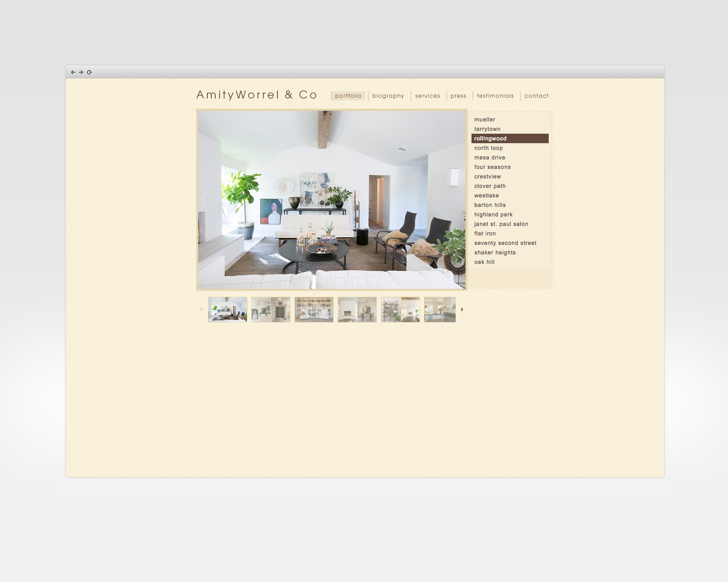Select the biography tab

(x=388, y=96)
